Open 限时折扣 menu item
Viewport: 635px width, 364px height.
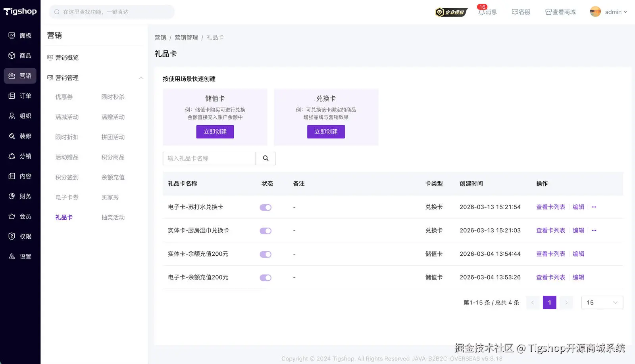tap(67, 137)
